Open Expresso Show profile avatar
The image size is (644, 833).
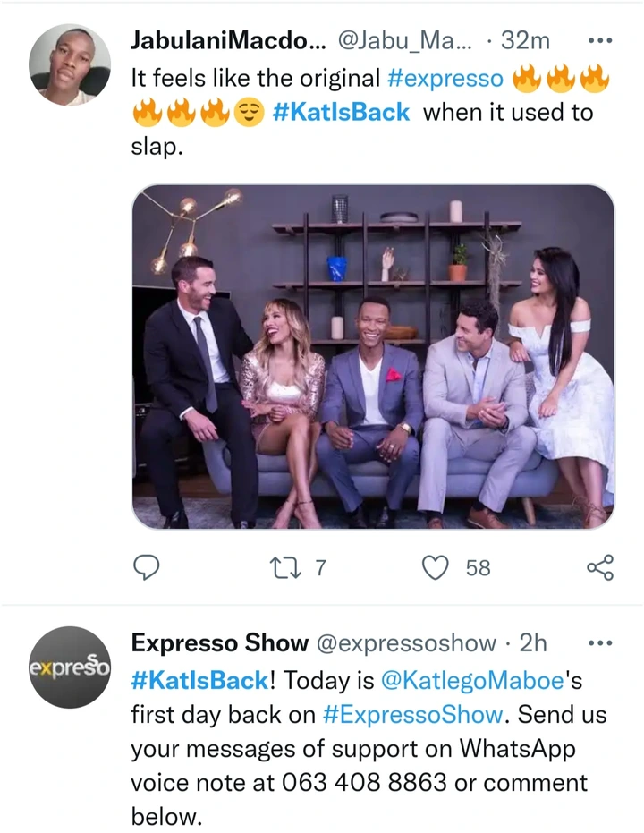70,667
